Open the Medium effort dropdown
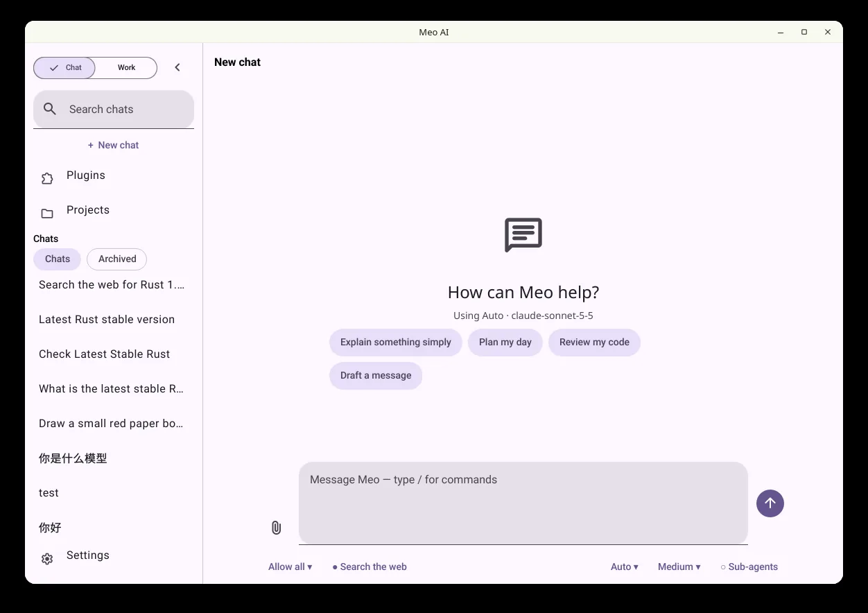The width and height of the screenshot is (868, 613). [x=679, y=567]
